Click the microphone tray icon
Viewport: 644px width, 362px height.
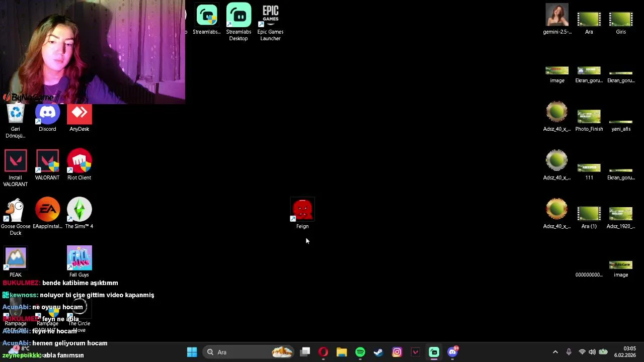pyautogui.click(x=569, y=352)
